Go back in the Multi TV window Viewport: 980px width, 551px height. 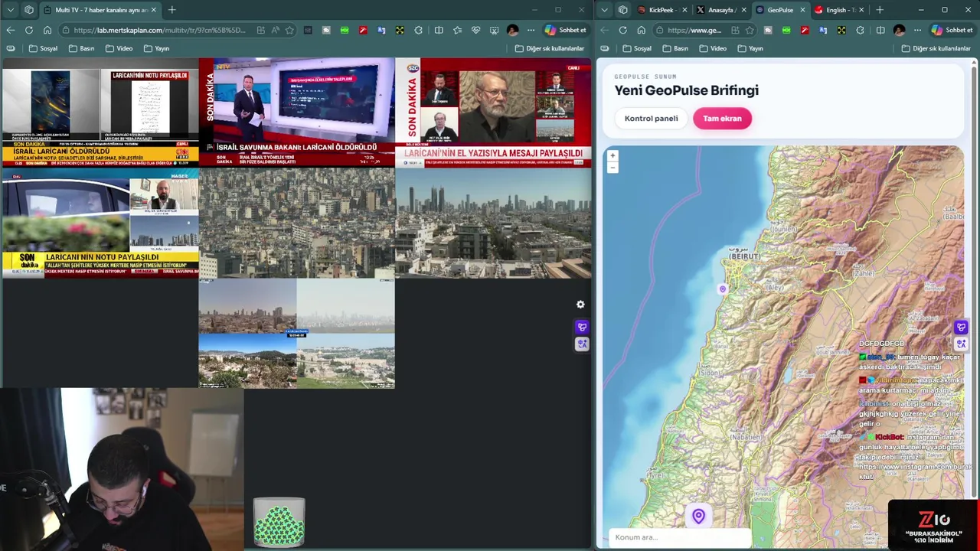pos(10,30)
